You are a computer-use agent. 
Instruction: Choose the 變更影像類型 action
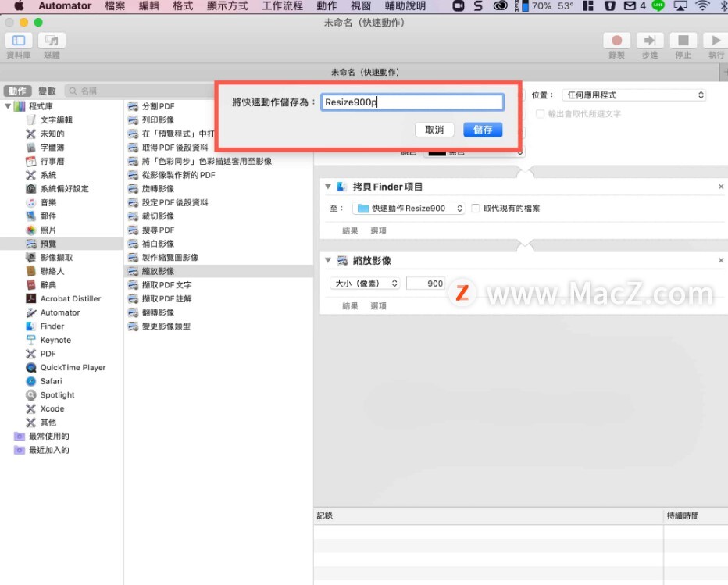(166, 326)
